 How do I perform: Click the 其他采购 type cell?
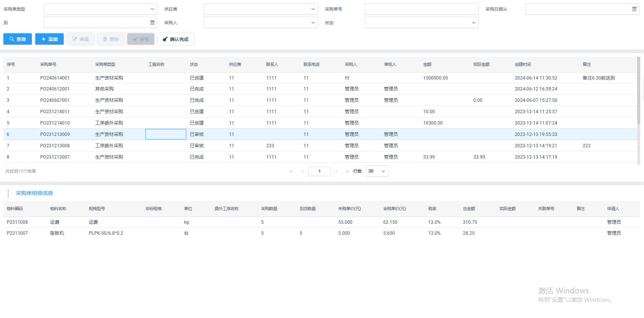[104, 89]
